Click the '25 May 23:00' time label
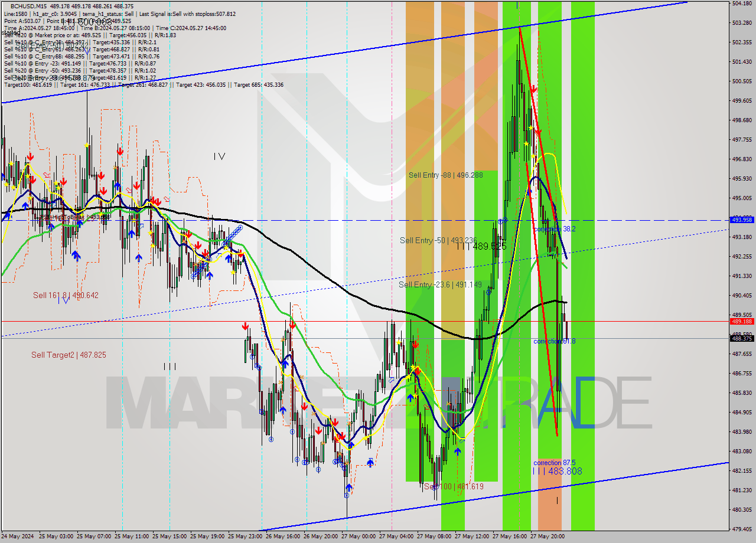This screenshot has width=756, height=543. click(245, 537)
